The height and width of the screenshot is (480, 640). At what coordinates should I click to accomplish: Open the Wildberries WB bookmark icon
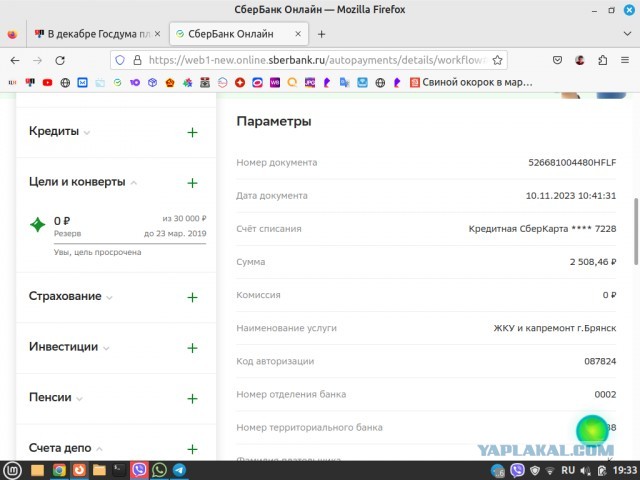tap(275, 82)
